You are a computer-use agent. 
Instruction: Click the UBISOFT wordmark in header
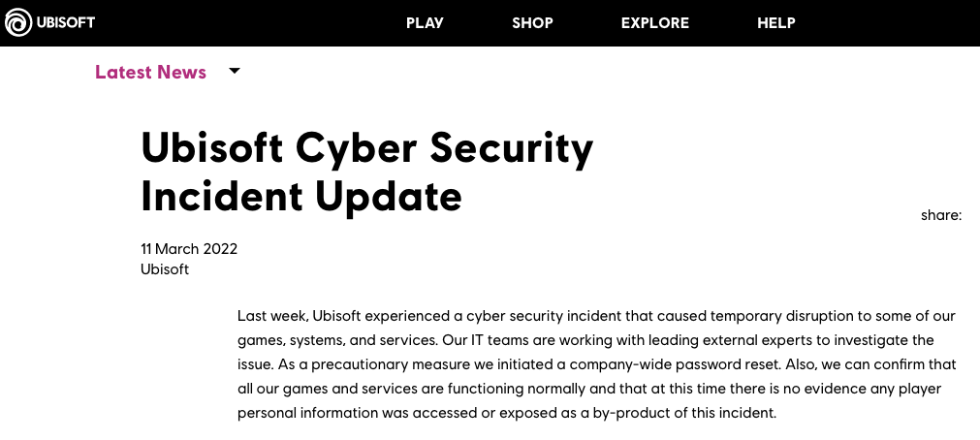tap(66, 22)
